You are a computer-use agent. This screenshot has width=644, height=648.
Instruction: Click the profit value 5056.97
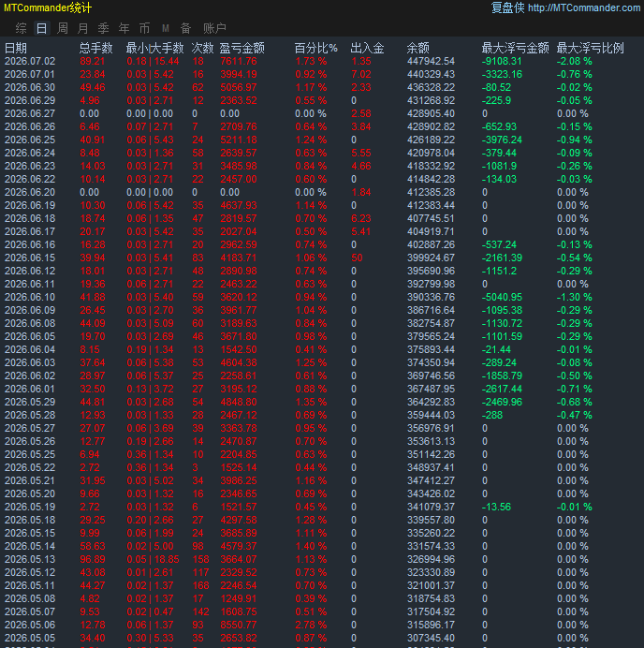coord(239,88)
